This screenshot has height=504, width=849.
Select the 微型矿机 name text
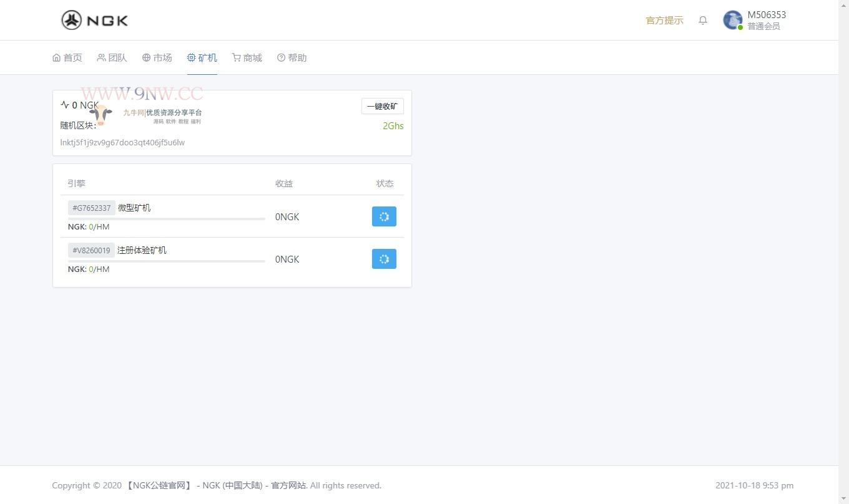(x=134, y=208)
